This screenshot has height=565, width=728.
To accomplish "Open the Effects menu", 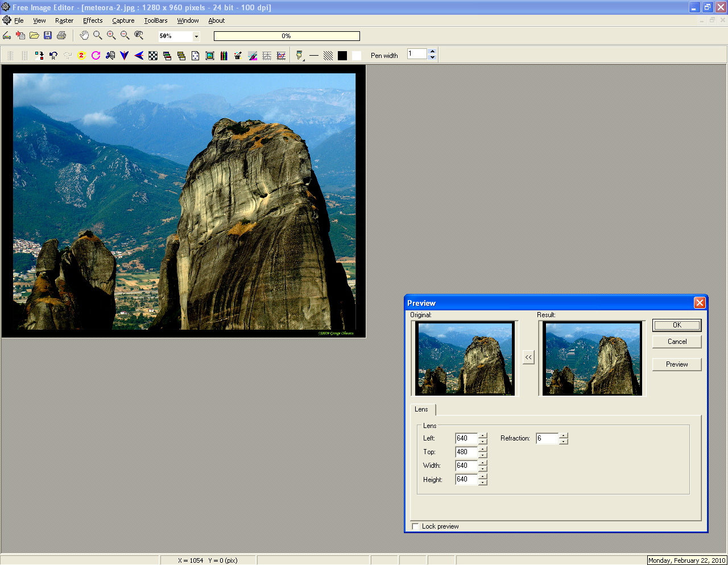I will coord(93,20).
